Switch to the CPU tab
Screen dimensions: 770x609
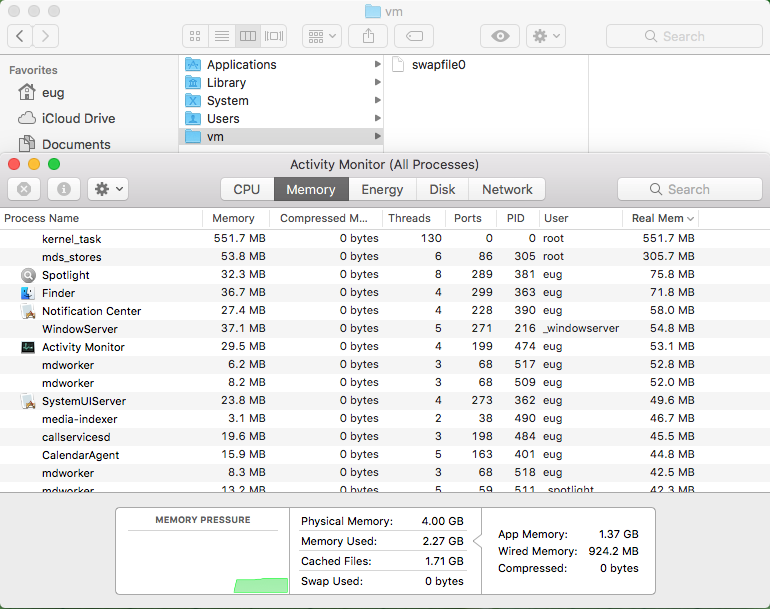pos(247,190)
